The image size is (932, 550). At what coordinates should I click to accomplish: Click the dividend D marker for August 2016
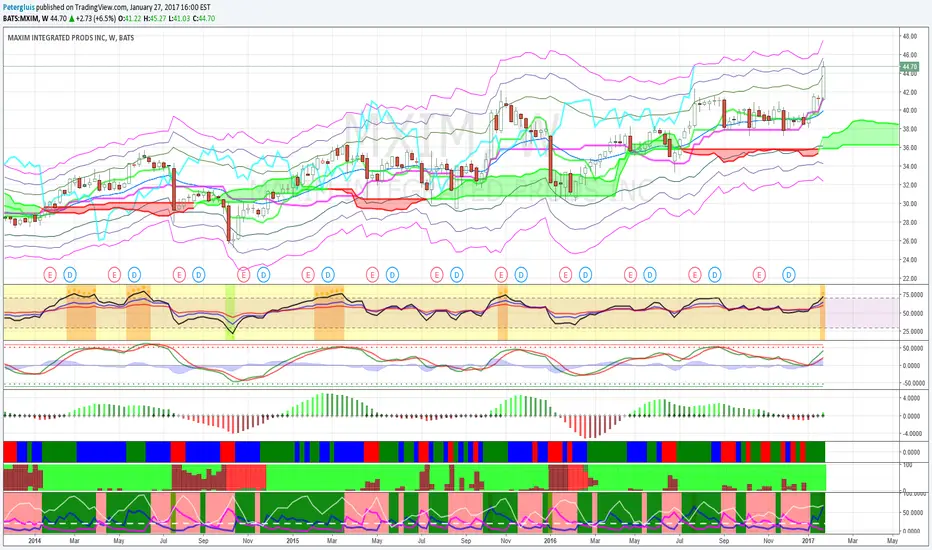pyautogui.click(x=714, y=275)
